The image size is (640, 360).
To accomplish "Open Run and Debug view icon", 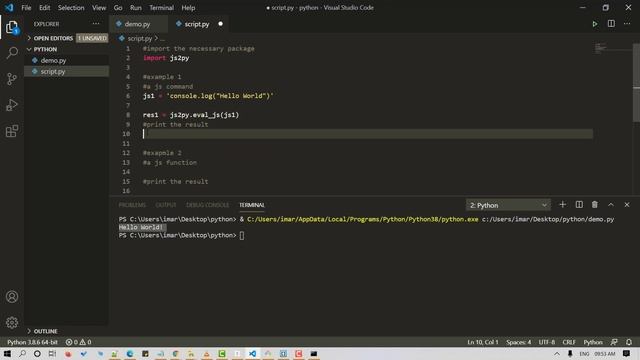I will point(12,105).
